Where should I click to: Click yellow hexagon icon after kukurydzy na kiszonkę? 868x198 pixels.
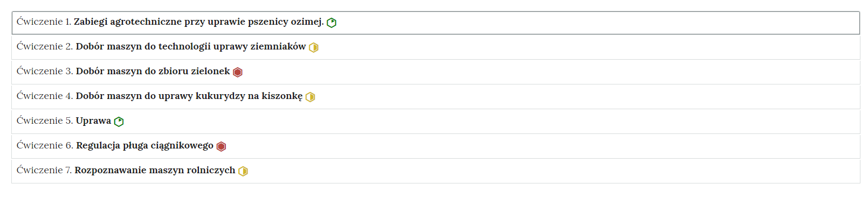(311, 97)
